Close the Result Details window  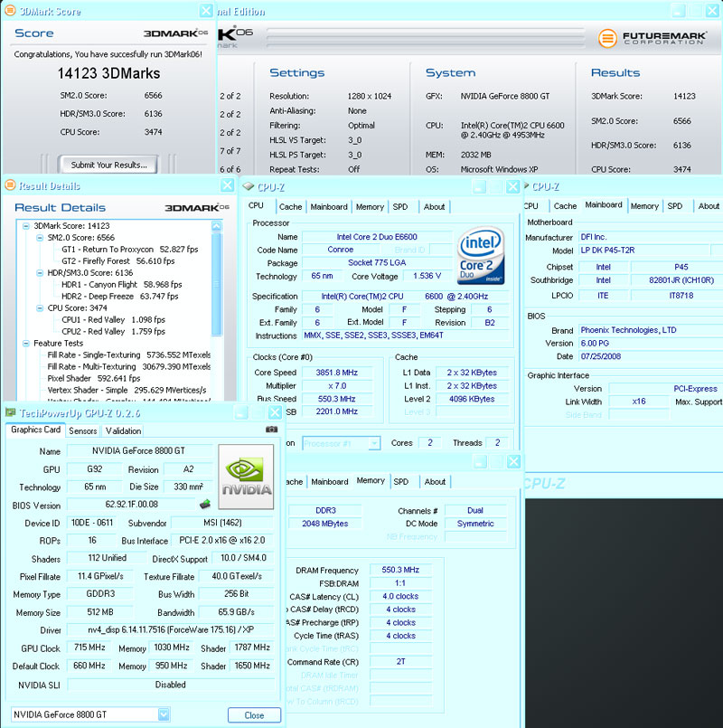pyautogui.click(x=228, y=185)
